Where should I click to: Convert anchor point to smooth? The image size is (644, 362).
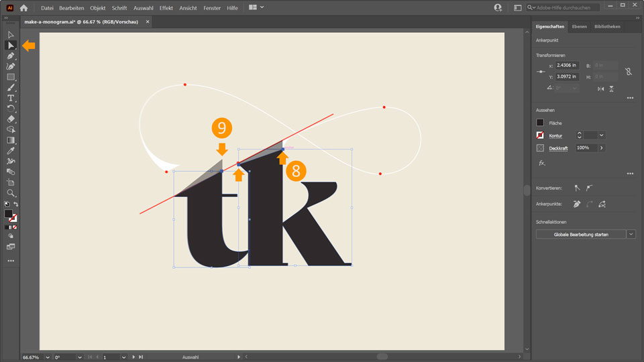coord(590,188)
